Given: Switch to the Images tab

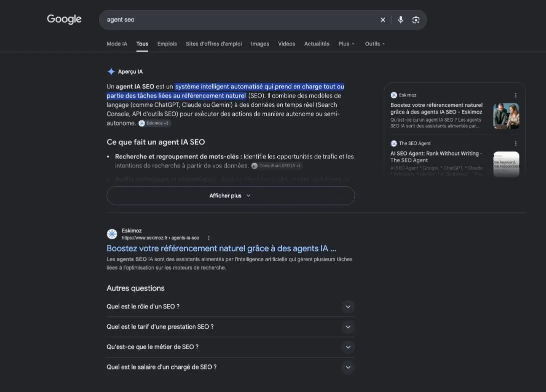Looking at the screenshot, I should (x=260, y=44).
